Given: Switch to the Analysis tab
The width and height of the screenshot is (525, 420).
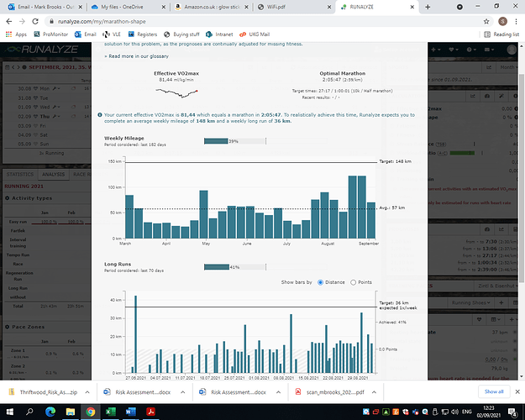Looking at the screenshot, I should (53, 175).
